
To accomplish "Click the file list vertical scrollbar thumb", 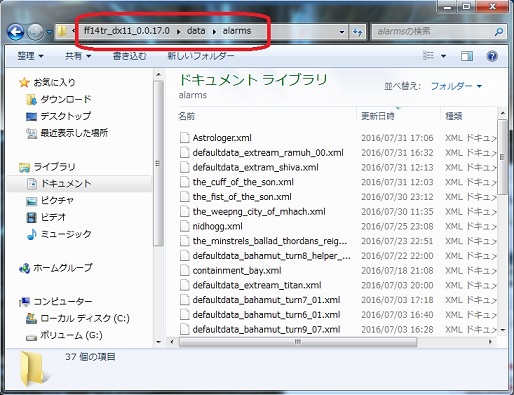I will point(502,157).
